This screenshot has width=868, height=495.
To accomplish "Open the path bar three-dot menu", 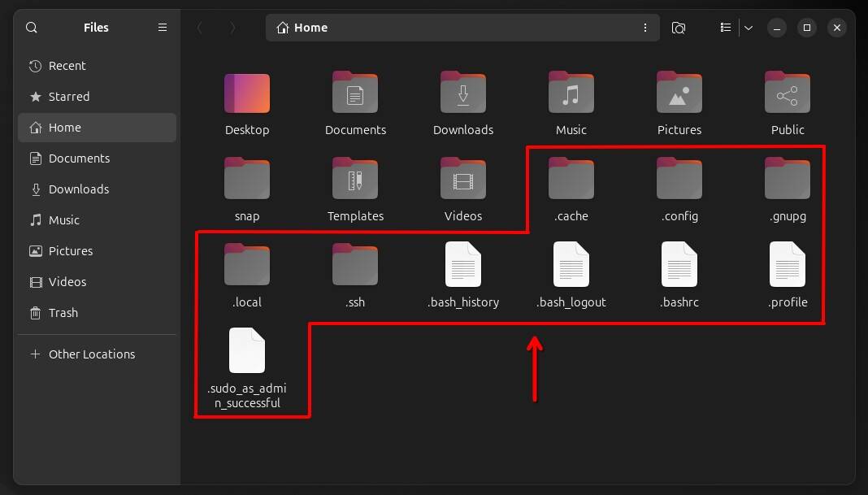I will (x=645, y=27).
